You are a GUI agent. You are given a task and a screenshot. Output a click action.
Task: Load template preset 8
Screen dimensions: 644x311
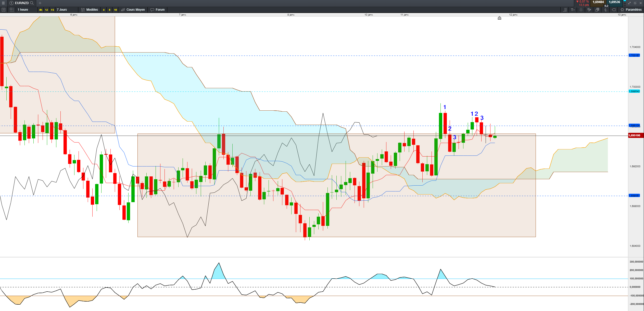(x=109, y=10)
